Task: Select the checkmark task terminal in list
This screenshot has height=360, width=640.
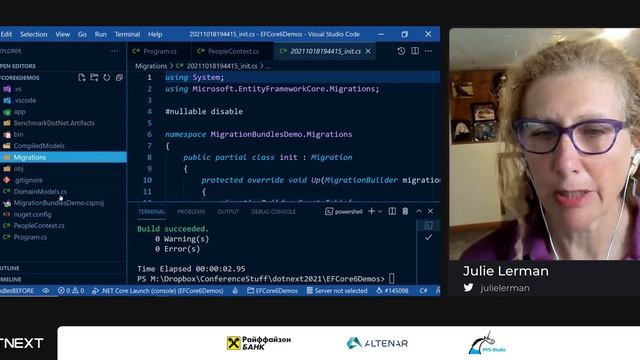Action: pyautogui.click(x=428, y=237)
